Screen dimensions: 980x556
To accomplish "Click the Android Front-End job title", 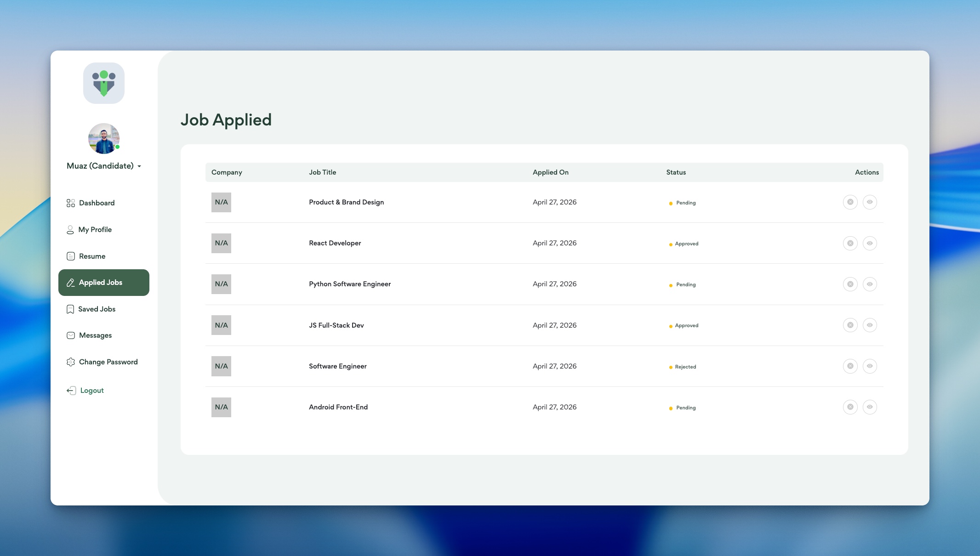I will pos(338,407).
